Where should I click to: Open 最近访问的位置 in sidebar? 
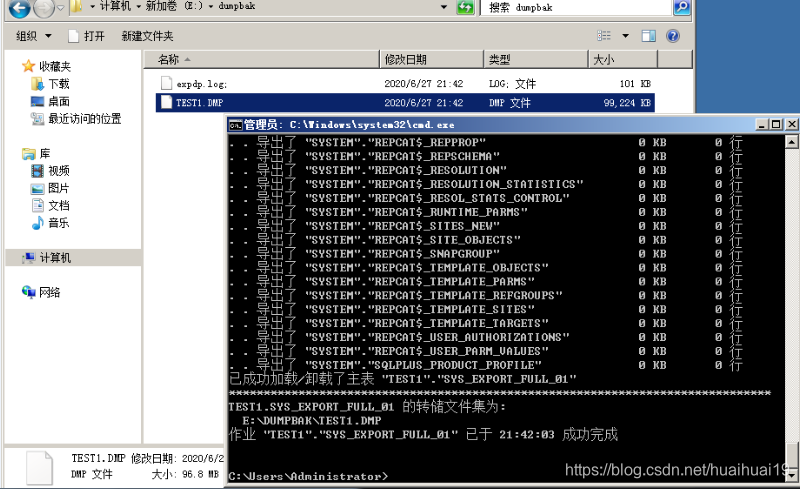76,118
